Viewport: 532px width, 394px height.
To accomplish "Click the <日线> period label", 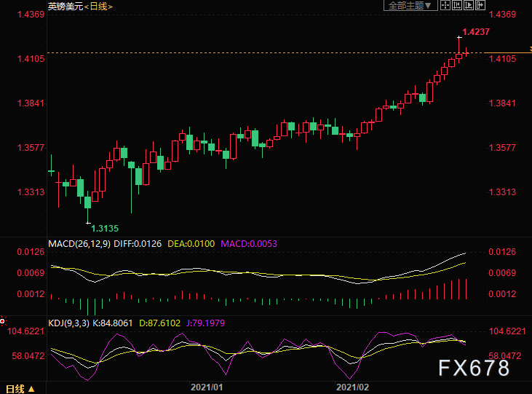I will (x=98, y=7).
